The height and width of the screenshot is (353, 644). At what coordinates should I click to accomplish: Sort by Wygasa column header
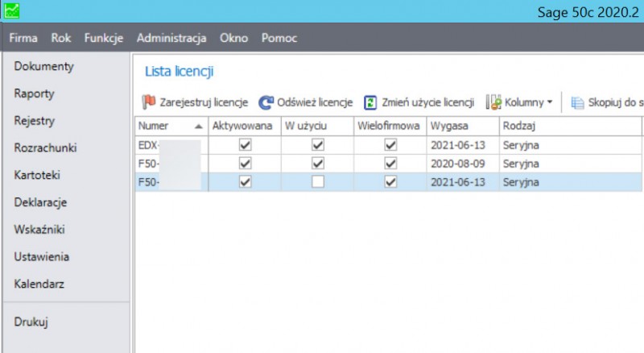[x=463, y=126]
